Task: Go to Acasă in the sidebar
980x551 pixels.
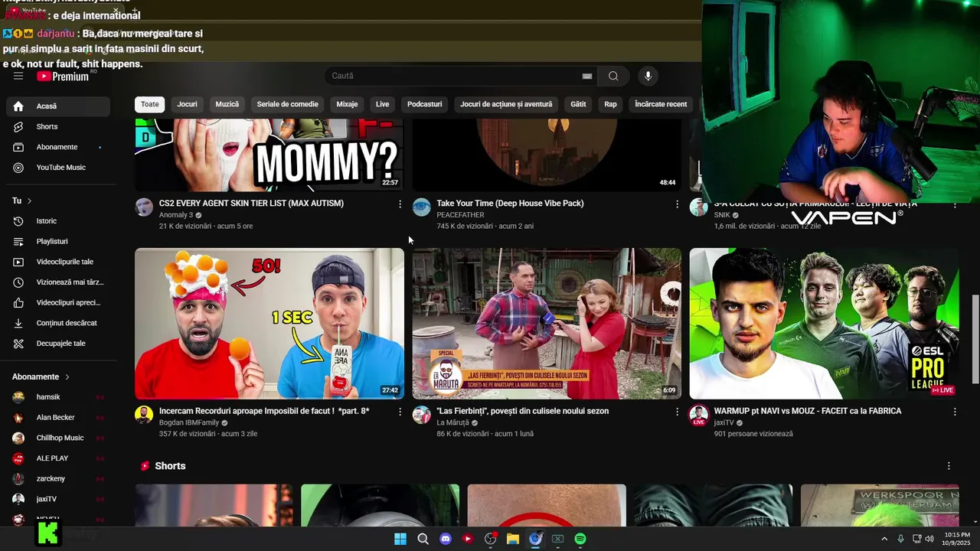Action: (x=58, y=106)
